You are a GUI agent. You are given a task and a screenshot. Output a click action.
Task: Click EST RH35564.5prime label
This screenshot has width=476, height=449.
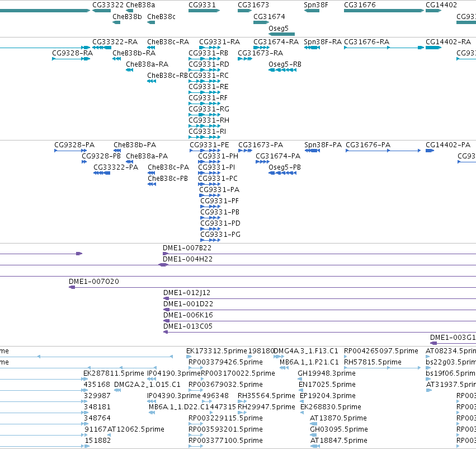(x=266, y=396)
